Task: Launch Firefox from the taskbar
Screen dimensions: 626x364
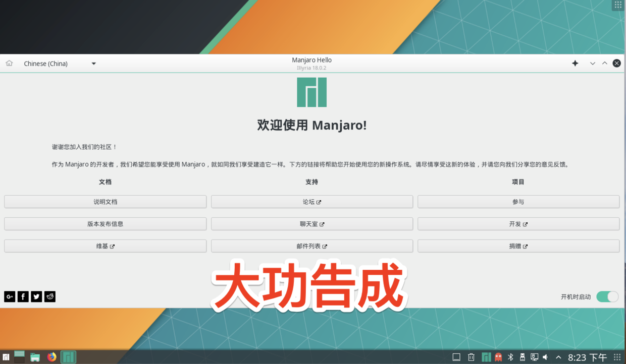Action: (51, 357)
